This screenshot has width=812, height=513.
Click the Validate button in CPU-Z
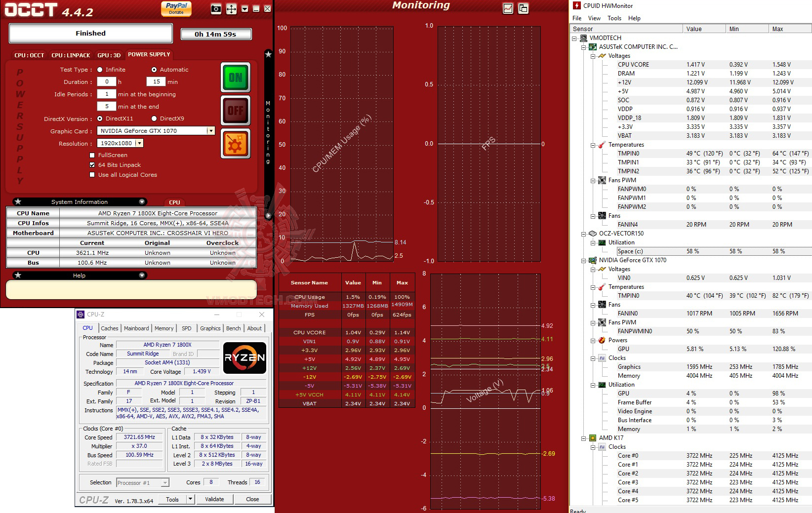click(214, 499)
